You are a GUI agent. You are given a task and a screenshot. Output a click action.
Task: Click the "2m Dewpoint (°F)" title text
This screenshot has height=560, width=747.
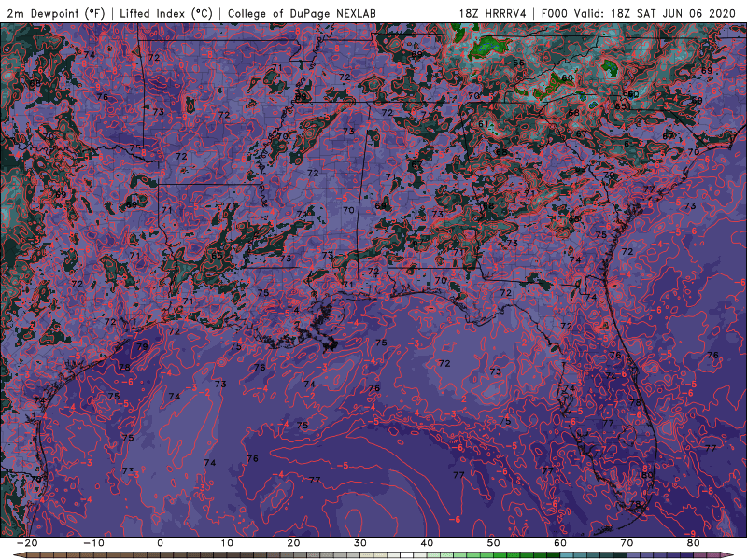click(56, 13)
